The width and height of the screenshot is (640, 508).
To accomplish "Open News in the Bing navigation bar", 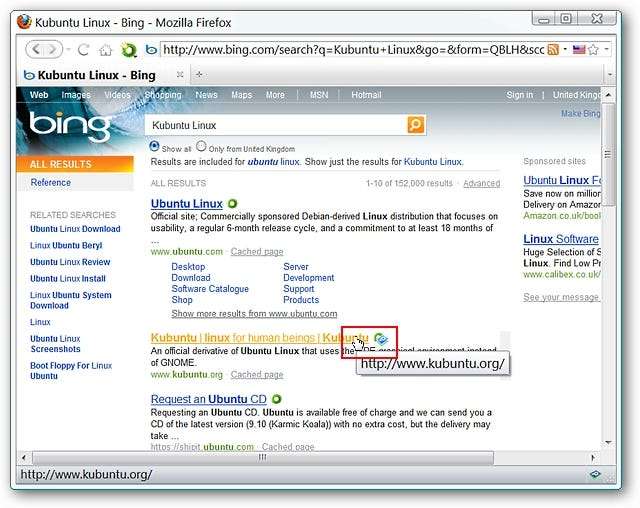I will [206, 95].
